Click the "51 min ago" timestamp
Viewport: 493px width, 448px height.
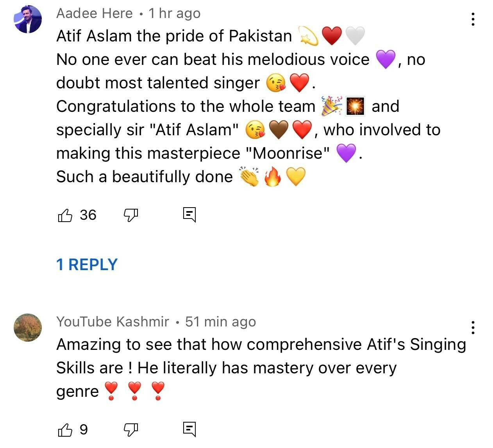220,322
